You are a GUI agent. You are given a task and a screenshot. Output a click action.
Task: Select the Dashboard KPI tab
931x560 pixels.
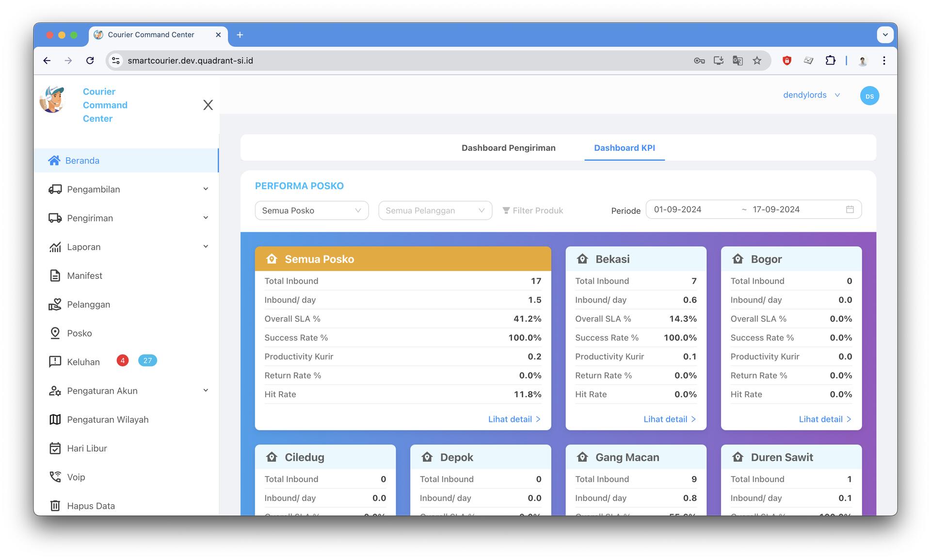coord(624,148)
